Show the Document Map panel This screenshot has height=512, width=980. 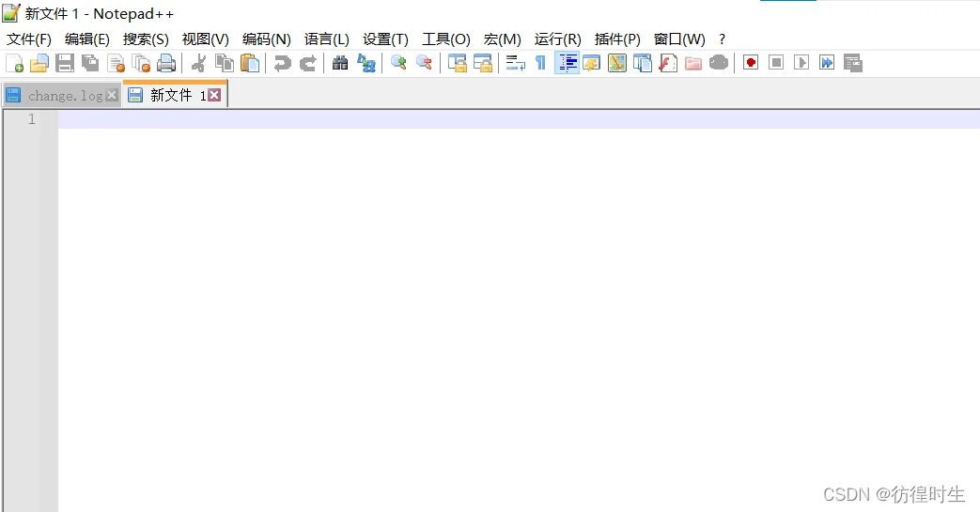point(617,63)
